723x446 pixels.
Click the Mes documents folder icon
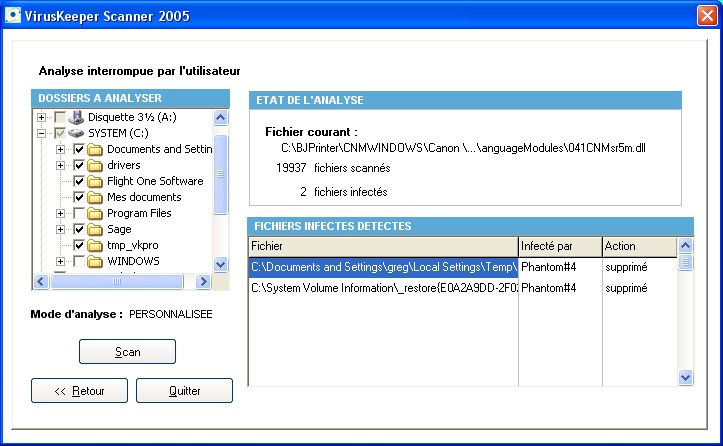pyautogui.click(x=95, y=197)
